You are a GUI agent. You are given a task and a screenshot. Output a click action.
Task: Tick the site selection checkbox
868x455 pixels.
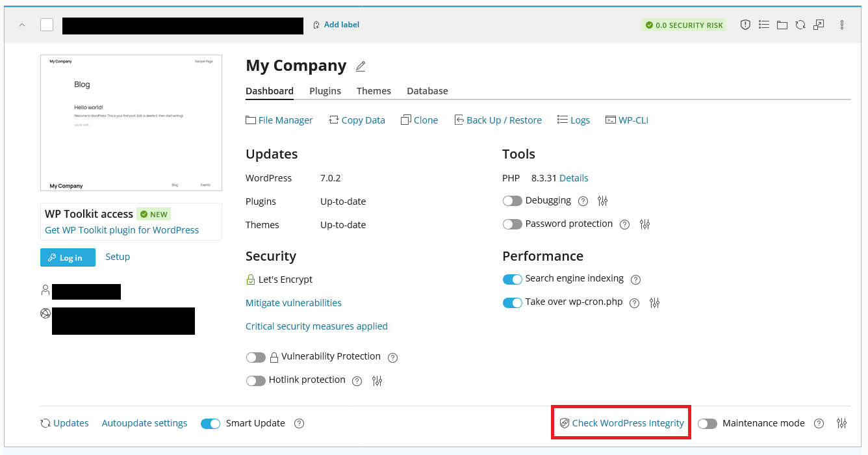(x=47, y=25)
